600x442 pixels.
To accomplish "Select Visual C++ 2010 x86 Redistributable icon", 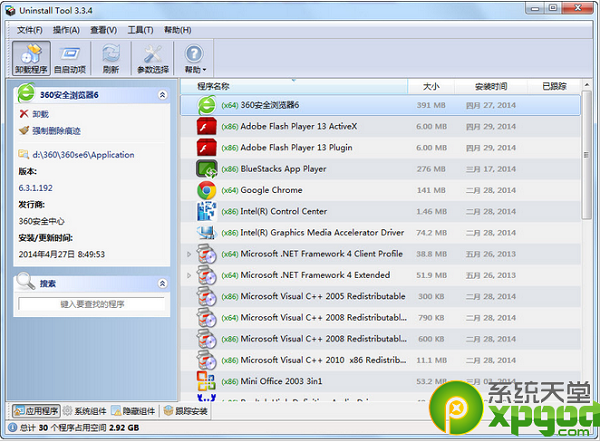I will 207,360.
